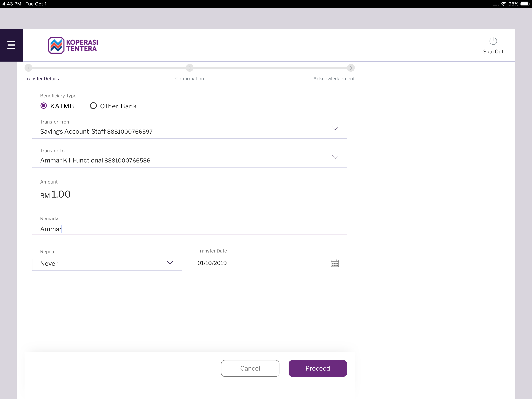The width and height of the screenshot is (532, 399).
Task: Go to the Acknowledgement step label
Action: tap(334, 79)
